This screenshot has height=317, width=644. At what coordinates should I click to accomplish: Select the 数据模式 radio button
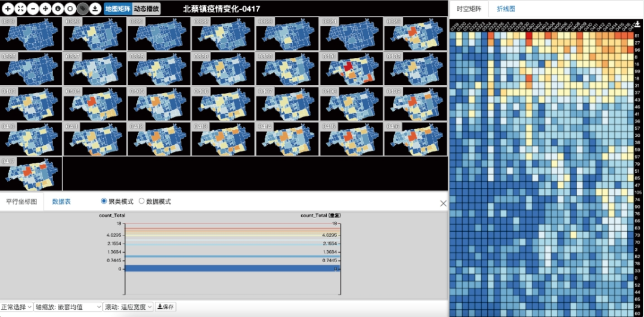pyautogui.click(x=141, y=201)
